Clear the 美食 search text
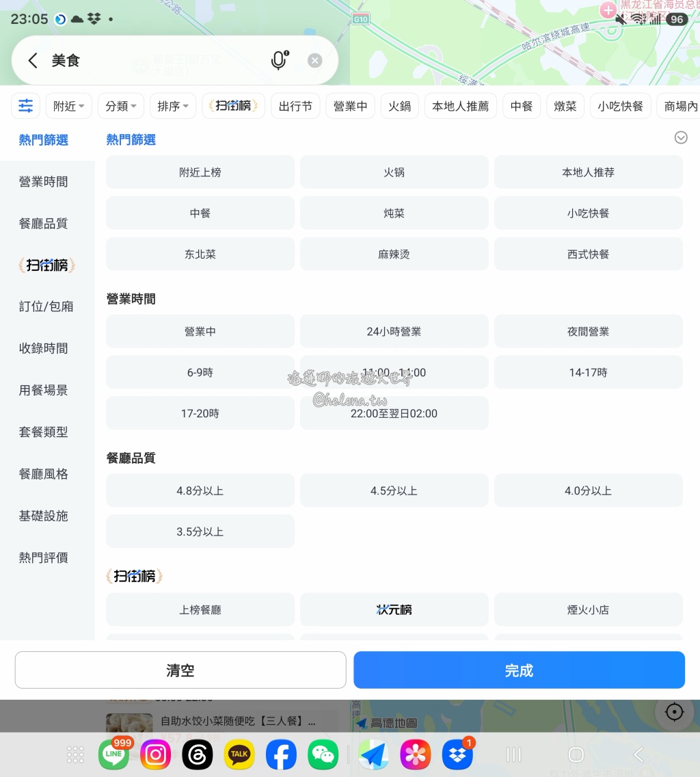The height and width of the screenshot is (777, 700). click(x=314, y=60)
